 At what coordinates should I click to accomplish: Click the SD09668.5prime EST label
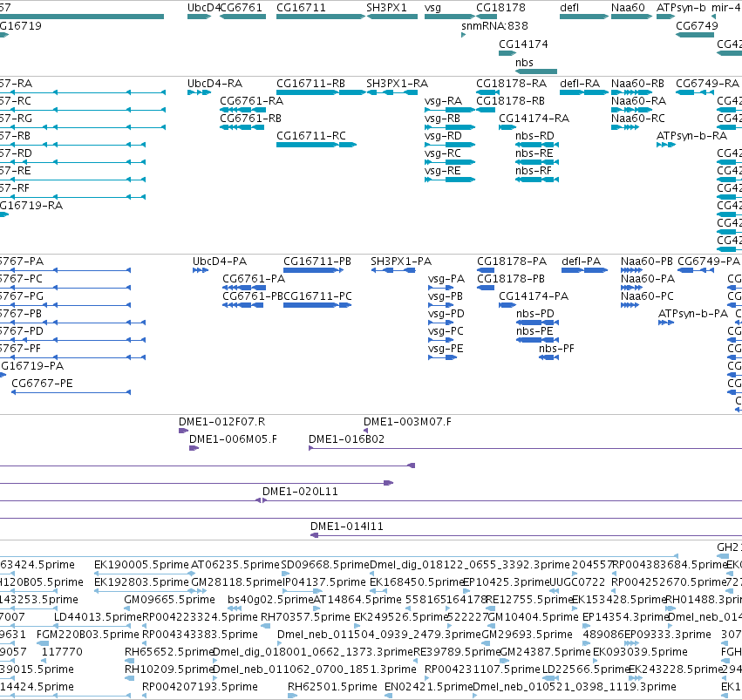point(325,565)
